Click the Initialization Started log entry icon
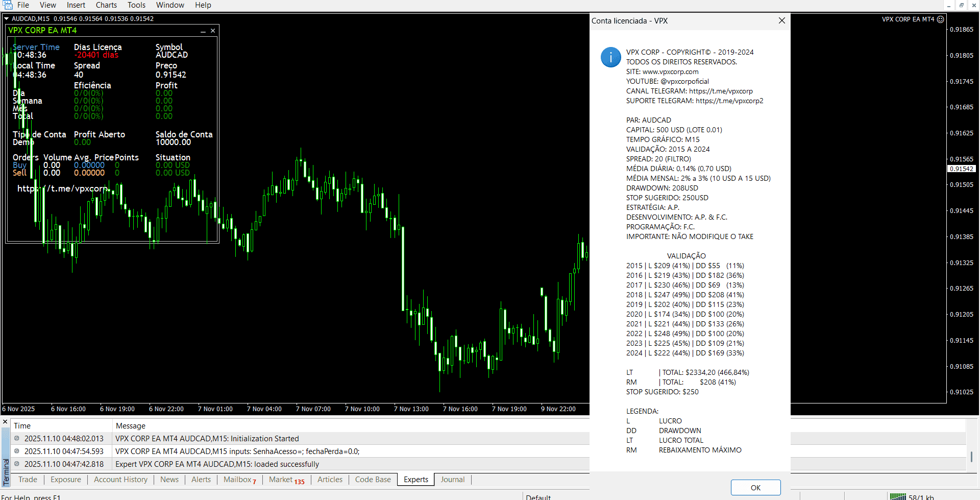 coord(17,438)
